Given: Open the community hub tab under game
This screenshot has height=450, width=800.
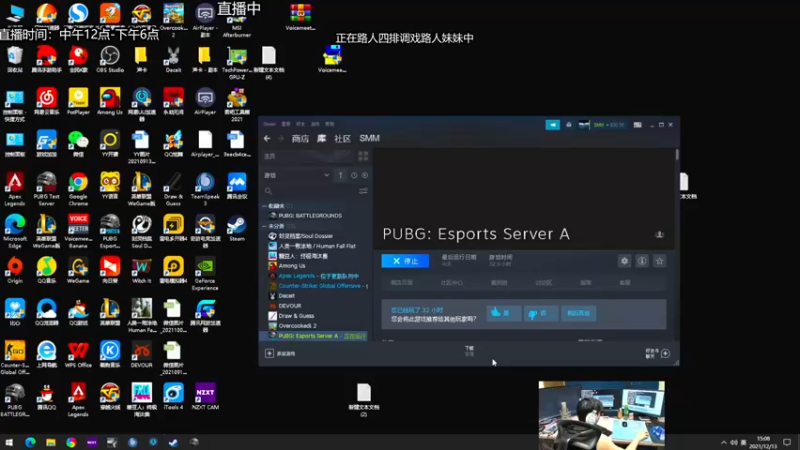Looking at the screenshot, I should (x=452, y=283).
